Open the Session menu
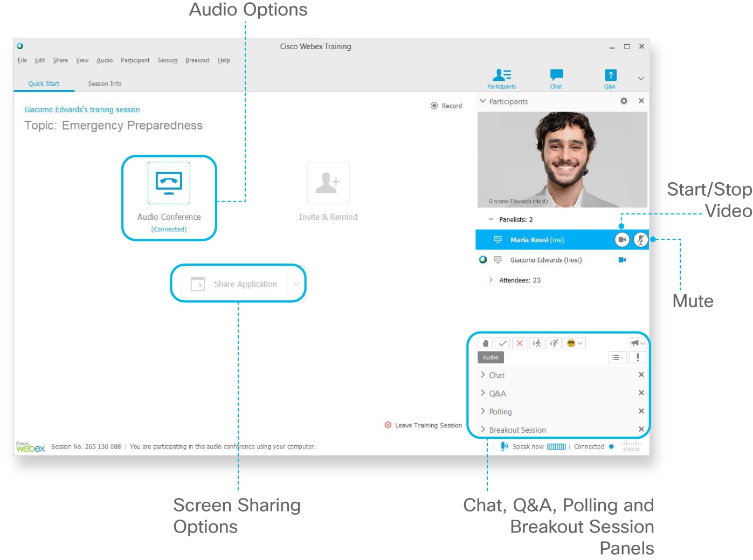The image size is (753, 560). pos(168,60)
